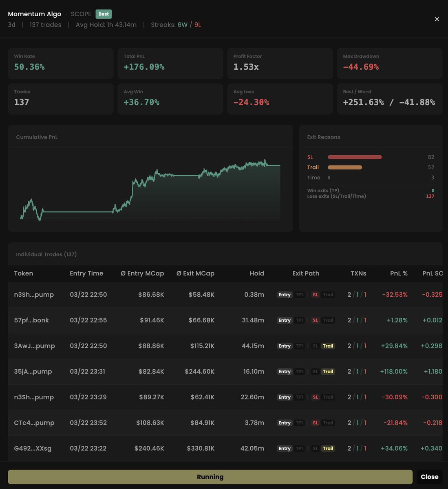
Task: Sort by Exit Path column header
Action: (306, 273)
